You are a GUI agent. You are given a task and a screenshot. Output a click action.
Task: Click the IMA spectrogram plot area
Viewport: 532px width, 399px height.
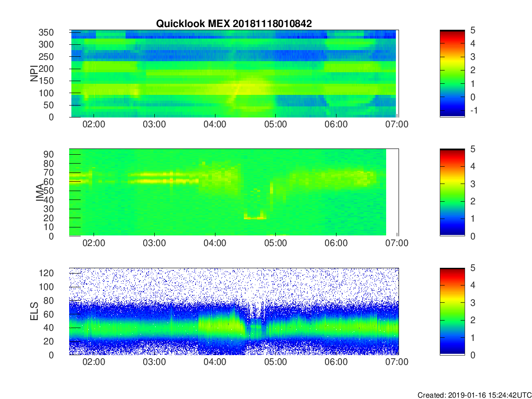click(233, 192)
